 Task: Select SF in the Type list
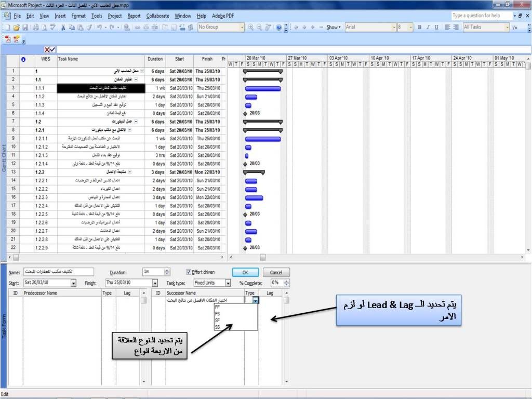235,320
